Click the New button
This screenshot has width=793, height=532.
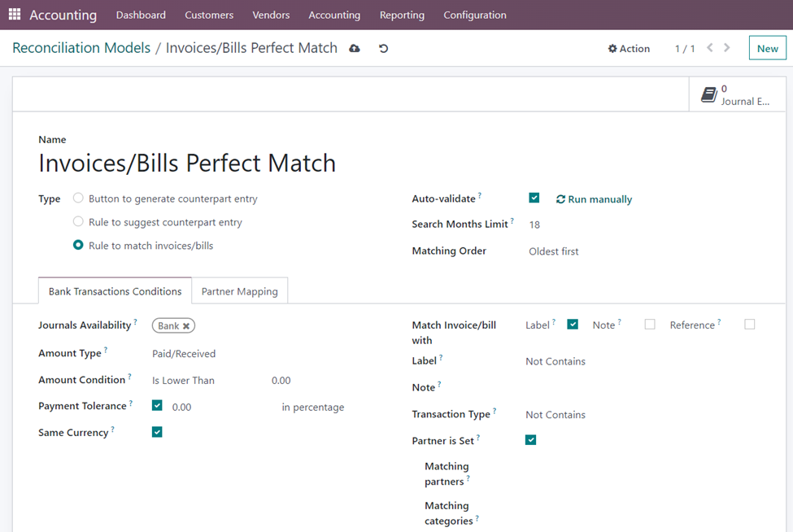point(767,49)
